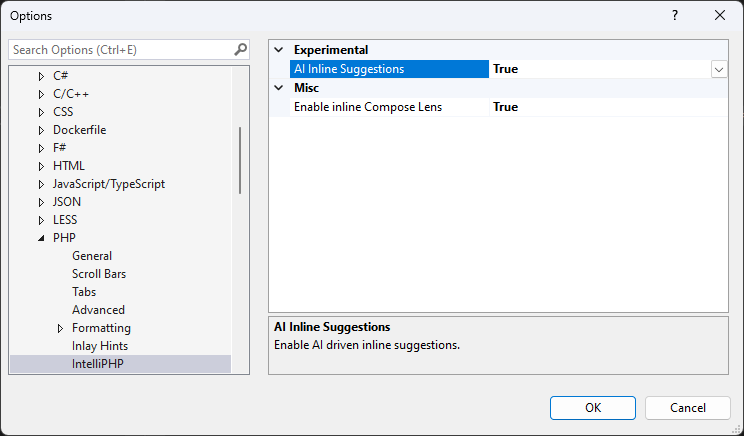Collapse the Misc category

point(279,88)
